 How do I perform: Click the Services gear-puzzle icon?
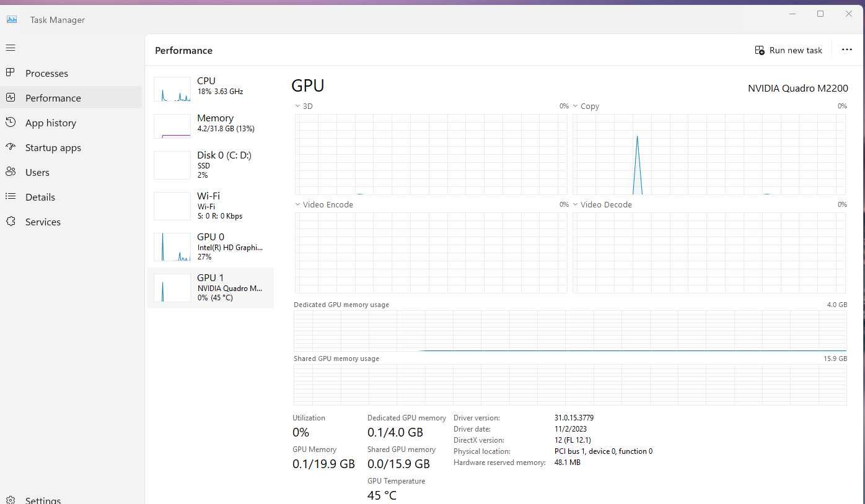11,222
